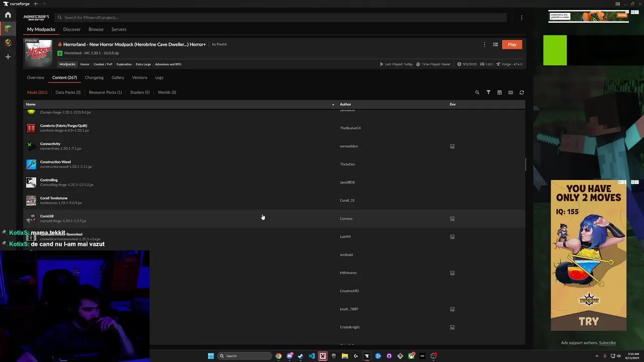
Task: Open the Subscribe link under the ad
Action: [607, 343]
